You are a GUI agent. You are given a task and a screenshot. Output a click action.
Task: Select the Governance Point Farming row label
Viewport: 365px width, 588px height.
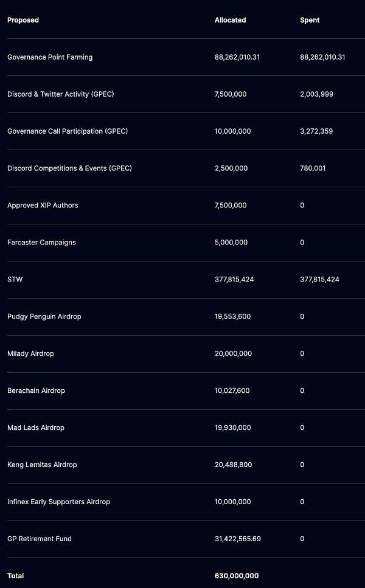(50, 57)
